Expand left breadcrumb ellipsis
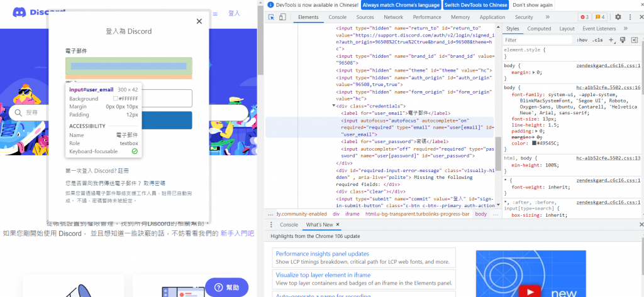 tap(270, 213)
